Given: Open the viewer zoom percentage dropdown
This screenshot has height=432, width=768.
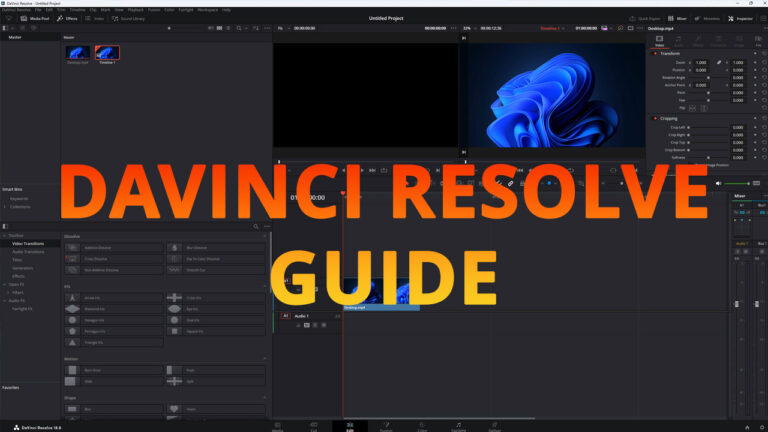Looking at the screenshot, I should (469, 28).
